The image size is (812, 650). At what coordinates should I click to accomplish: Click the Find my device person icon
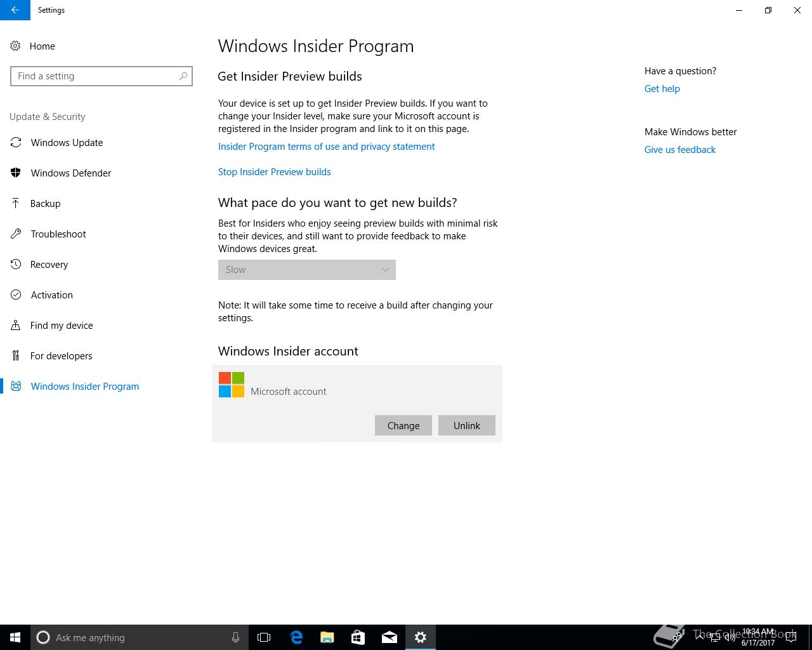[16, 325]
